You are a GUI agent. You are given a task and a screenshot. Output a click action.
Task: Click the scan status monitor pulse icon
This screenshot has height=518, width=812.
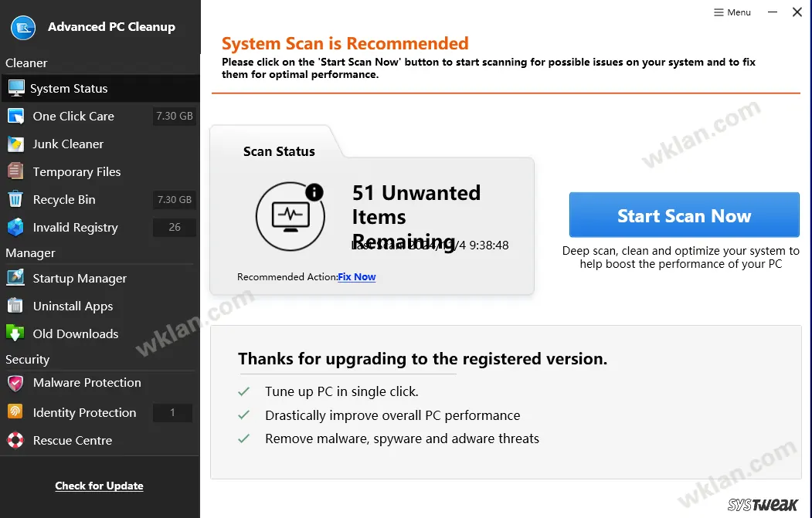click(x=290, y=216)
